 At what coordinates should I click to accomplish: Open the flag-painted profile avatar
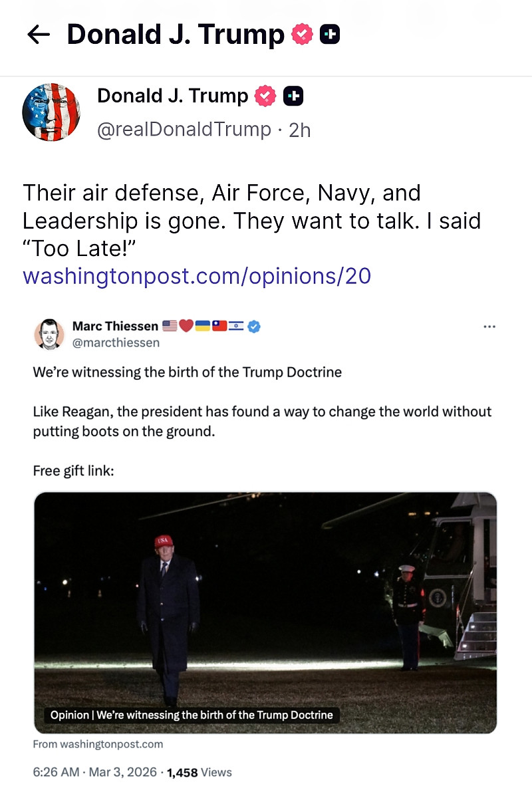[51, 112]
